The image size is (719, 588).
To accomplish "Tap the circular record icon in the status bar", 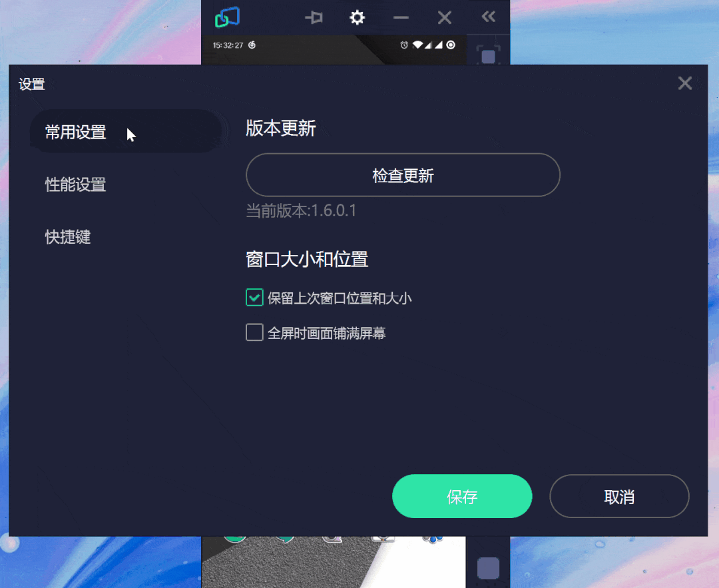I will pos(451,45).
